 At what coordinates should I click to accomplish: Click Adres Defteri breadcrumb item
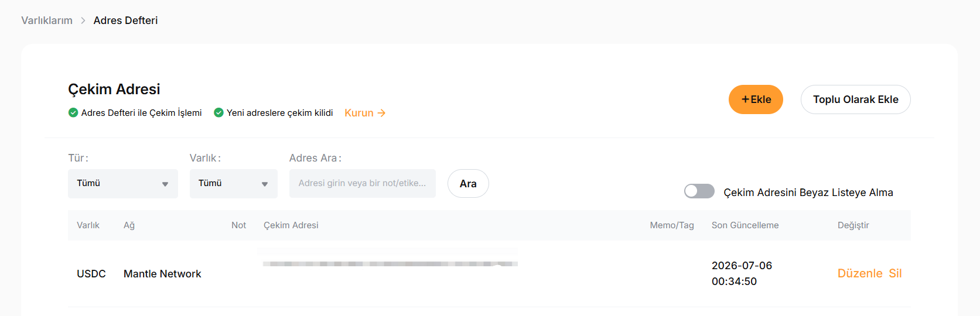(125, 20)
